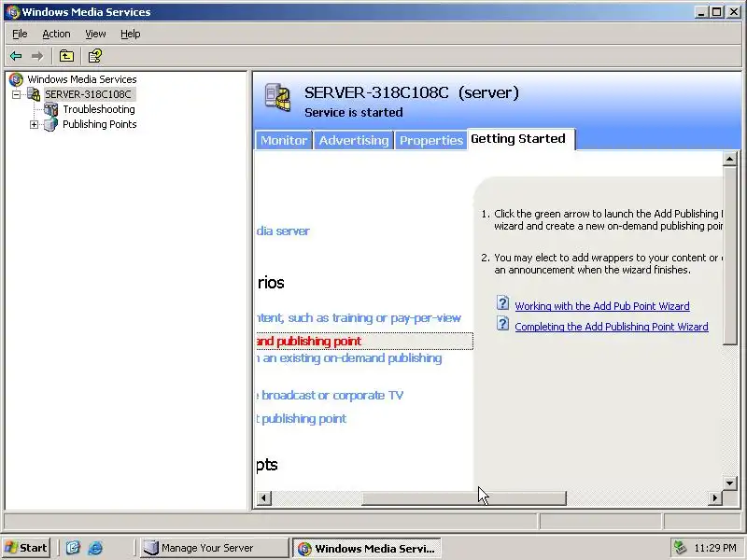Open the View menu
This screenshot has height=560, width=747.
click(x=95, y=34)
